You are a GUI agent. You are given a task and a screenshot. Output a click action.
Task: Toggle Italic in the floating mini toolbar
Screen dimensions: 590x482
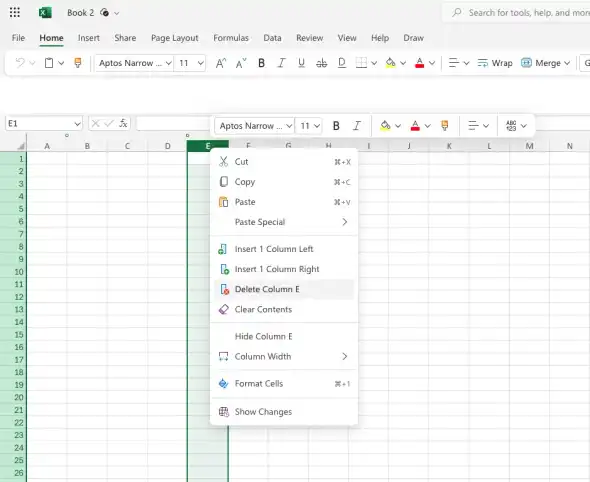pos(357,126)
